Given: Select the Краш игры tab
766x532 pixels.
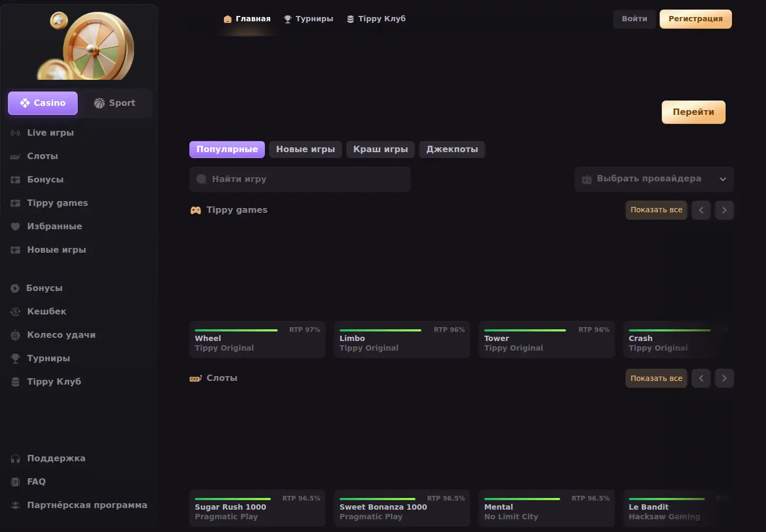Looking at the screenshot, I should (381, 149).
